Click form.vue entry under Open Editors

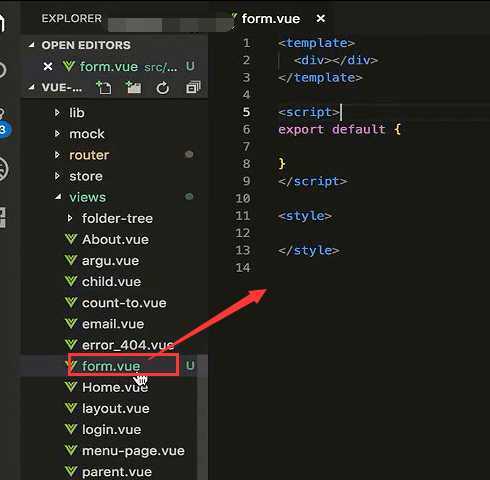pos(109,67)
